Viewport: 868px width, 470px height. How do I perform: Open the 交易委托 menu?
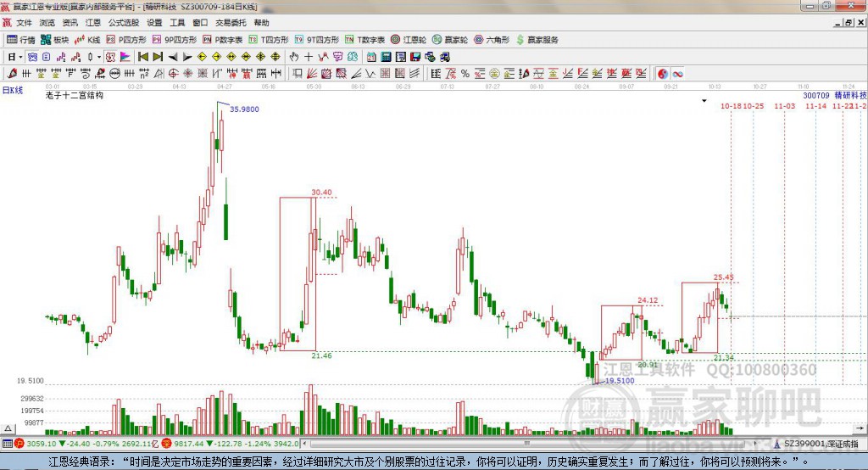pos(231,23)
